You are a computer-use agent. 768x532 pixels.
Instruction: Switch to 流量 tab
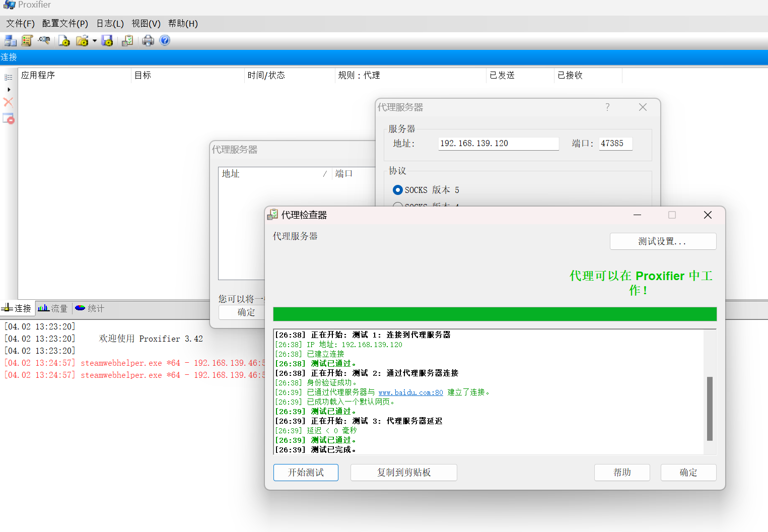pyautogui.click(x=53, y=308)
